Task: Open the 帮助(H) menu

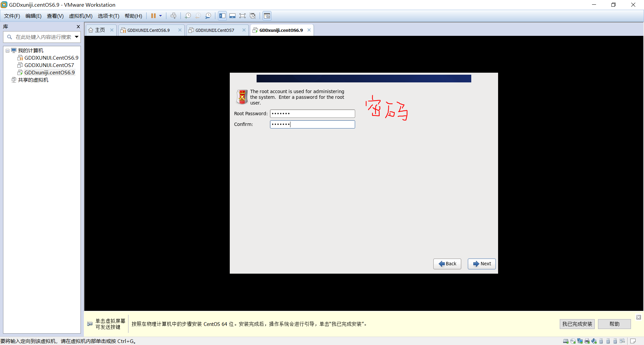Action: (133, 16)
